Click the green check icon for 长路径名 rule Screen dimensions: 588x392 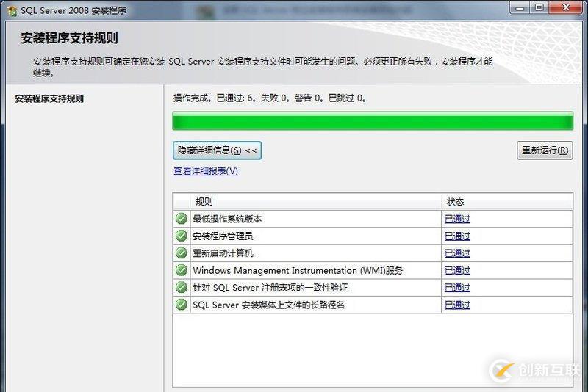182,305
